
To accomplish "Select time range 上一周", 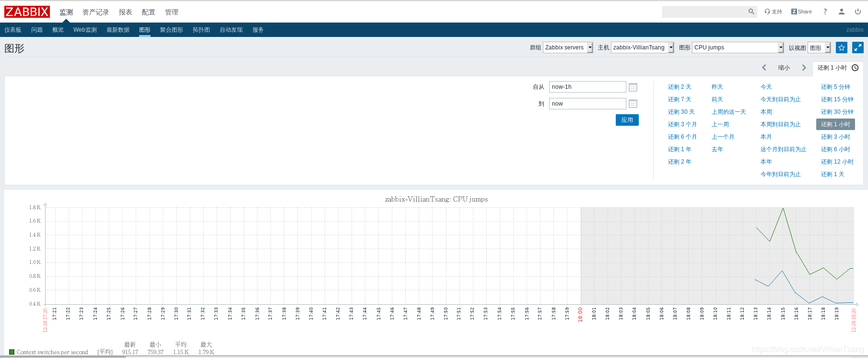I will click(720, 124).
